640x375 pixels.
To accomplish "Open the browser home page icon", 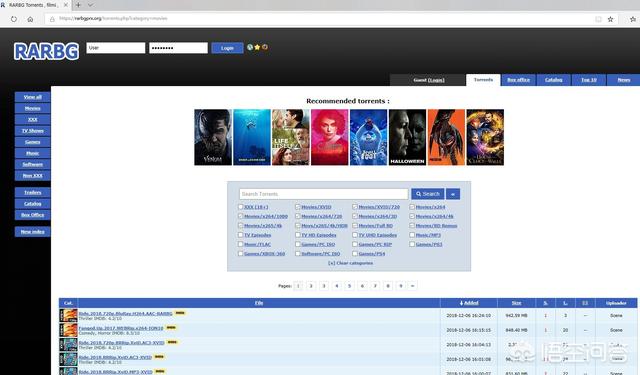I will point(30,19).
